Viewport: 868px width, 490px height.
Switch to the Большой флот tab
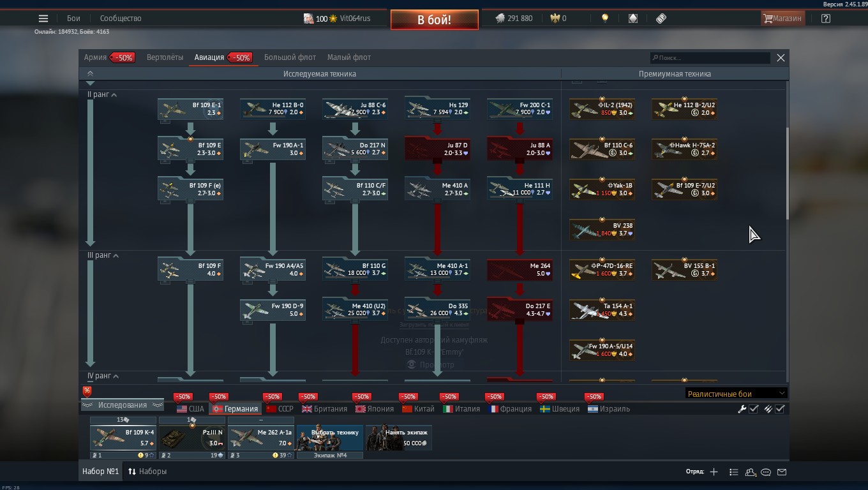290,57
